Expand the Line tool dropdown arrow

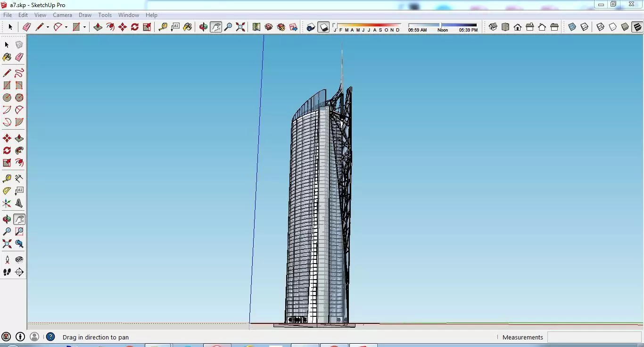48,27
